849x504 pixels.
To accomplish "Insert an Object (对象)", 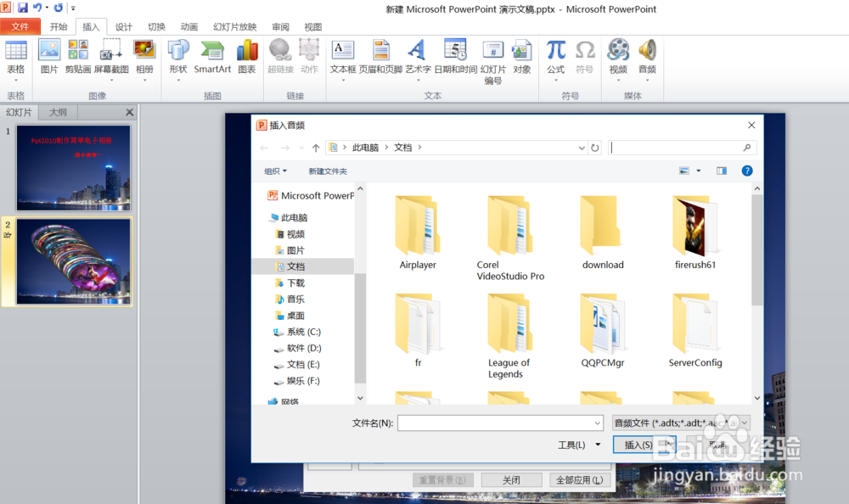I will coord(522,58).
